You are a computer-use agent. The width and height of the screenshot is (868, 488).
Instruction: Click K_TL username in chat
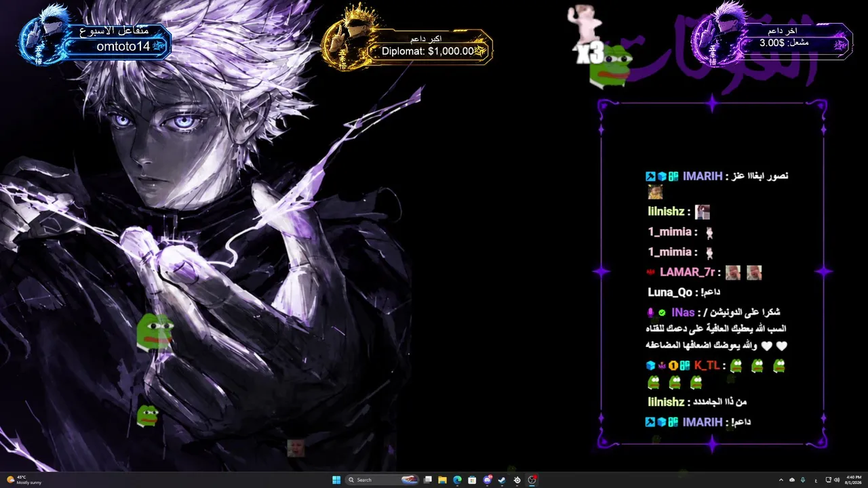[707, 365]
